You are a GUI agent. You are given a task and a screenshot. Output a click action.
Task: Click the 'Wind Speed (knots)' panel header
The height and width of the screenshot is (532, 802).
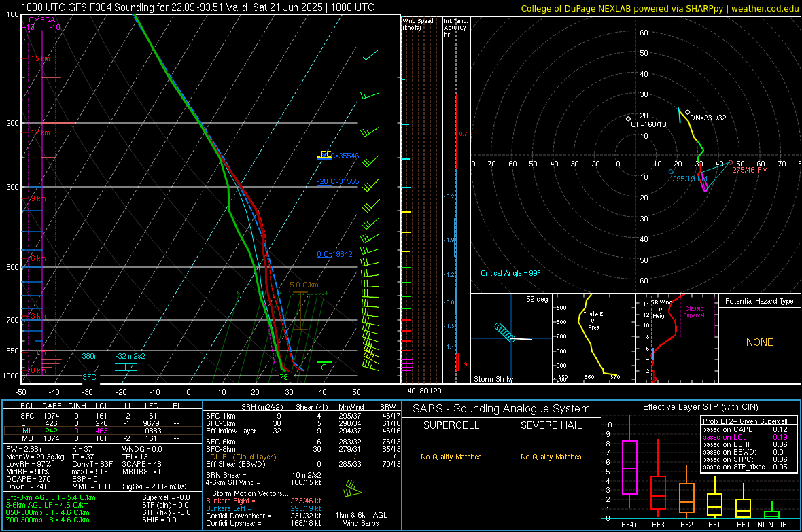[418, 24]
